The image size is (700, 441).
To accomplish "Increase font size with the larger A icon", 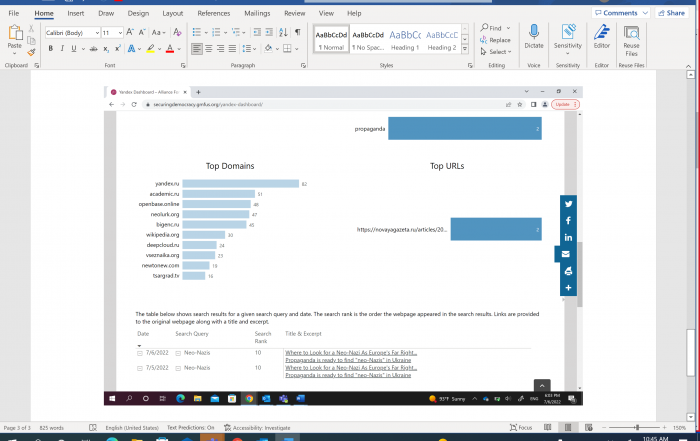I will click(130, 32).
